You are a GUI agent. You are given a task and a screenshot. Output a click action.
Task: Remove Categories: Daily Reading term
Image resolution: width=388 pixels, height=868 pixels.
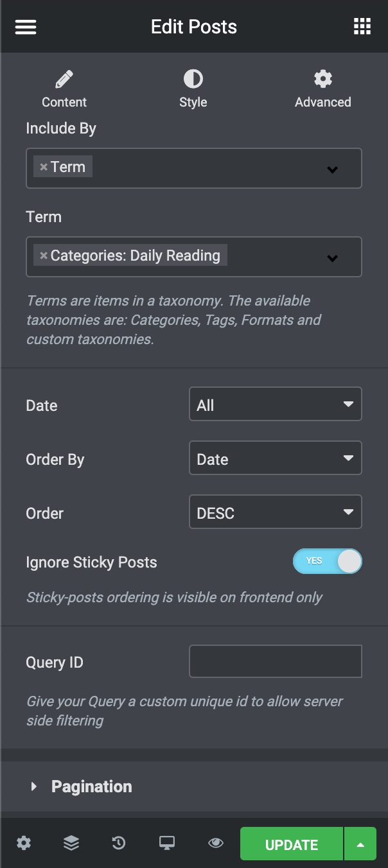click(x=44, y=256)
